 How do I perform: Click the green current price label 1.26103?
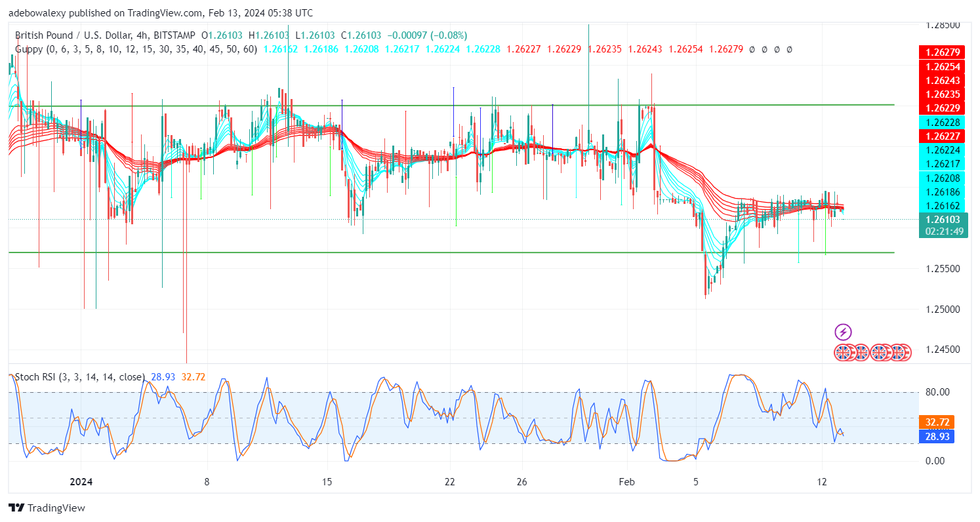pyautogui.click(x=941, y=220)
